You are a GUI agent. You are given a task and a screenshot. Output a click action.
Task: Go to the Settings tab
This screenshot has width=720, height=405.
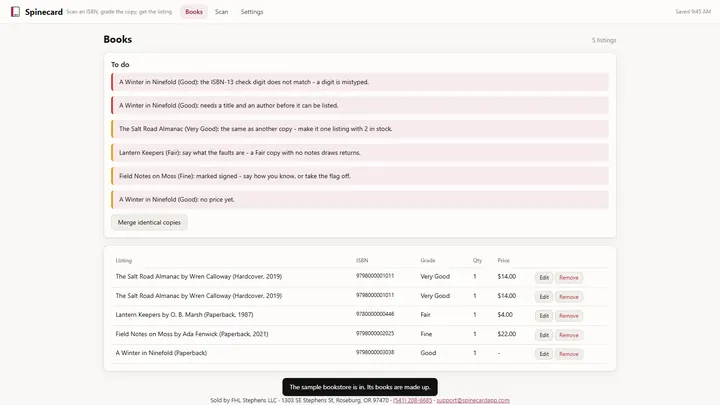[x=252, y=12]
